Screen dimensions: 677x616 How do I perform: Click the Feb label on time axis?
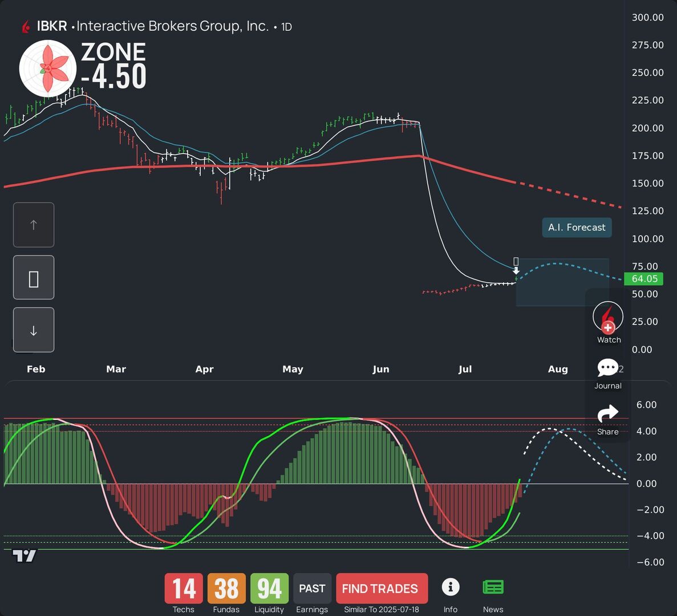pos(36,369)
